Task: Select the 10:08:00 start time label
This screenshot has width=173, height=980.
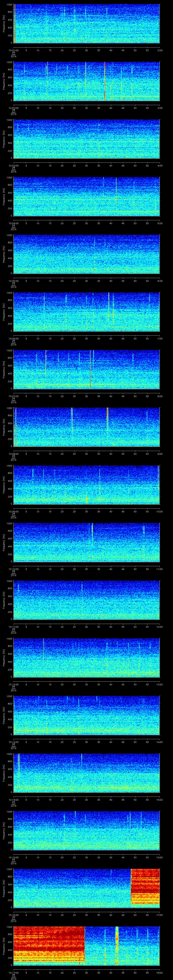Action: [x=13, y=454]
